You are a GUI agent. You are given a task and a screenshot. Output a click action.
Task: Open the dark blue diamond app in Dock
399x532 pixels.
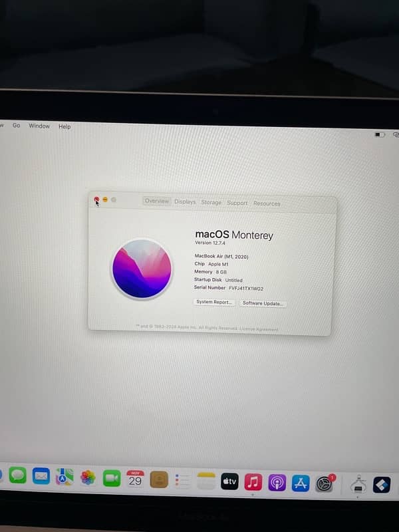382,485
